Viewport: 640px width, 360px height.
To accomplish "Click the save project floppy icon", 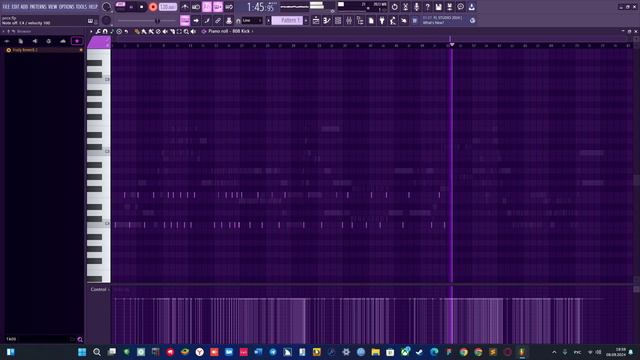I will click(x=438, y=7).
